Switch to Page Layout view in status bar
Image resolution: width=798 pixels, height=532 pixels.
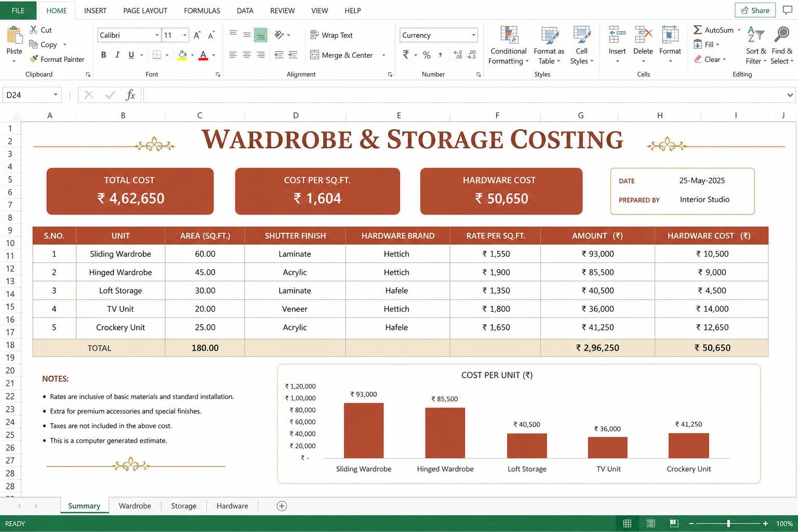[x=650, y=524]
